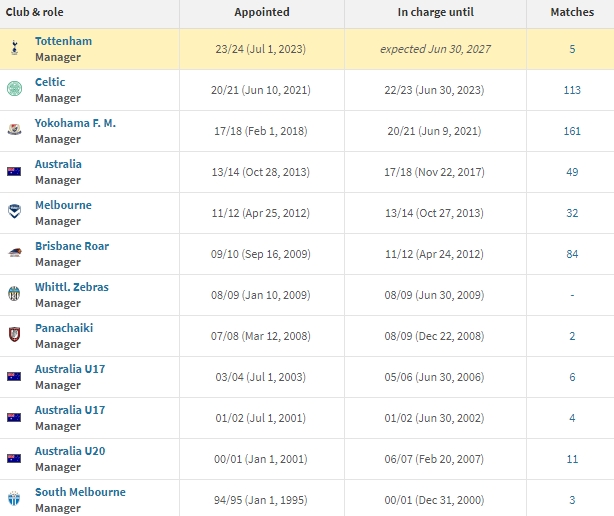Open the South Melbourne link
Image resolution: width=614 pixels, height=516 pixels.
(80, 492)
